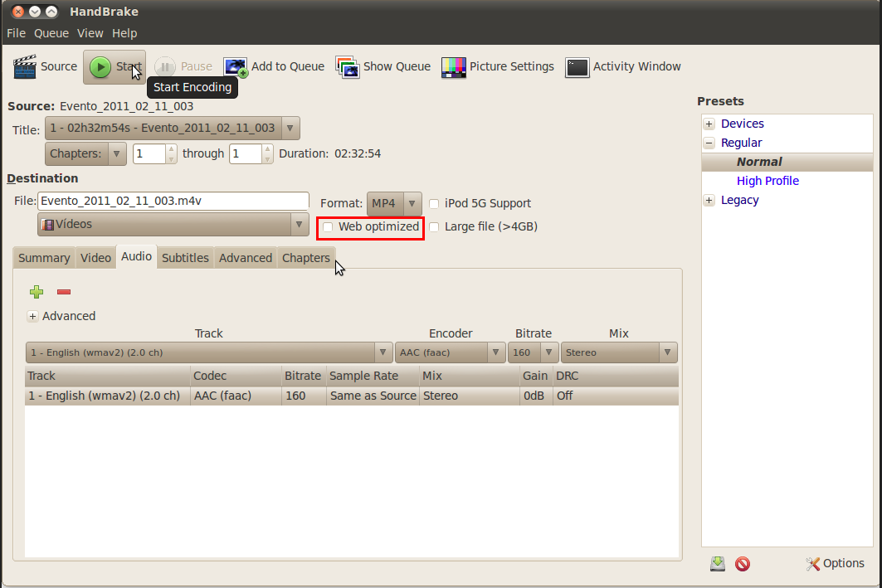Open the audio Track dropdown

pyautogui.click(x=209, y=352)
